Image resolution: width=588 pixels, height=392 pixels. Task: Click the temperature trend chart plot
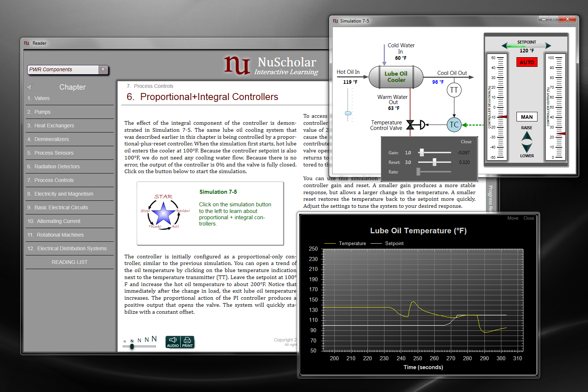click(x=423, y=300)
